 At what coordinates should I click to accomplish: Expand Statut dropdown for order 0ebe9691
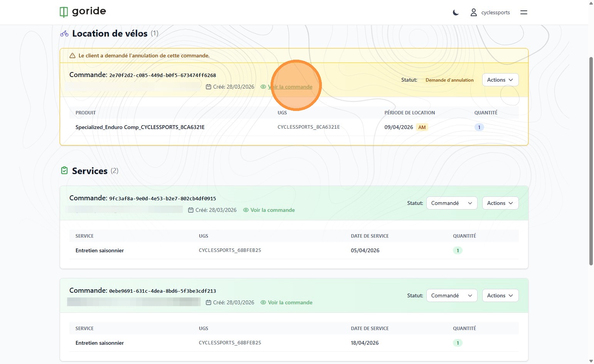pos(451,295)
